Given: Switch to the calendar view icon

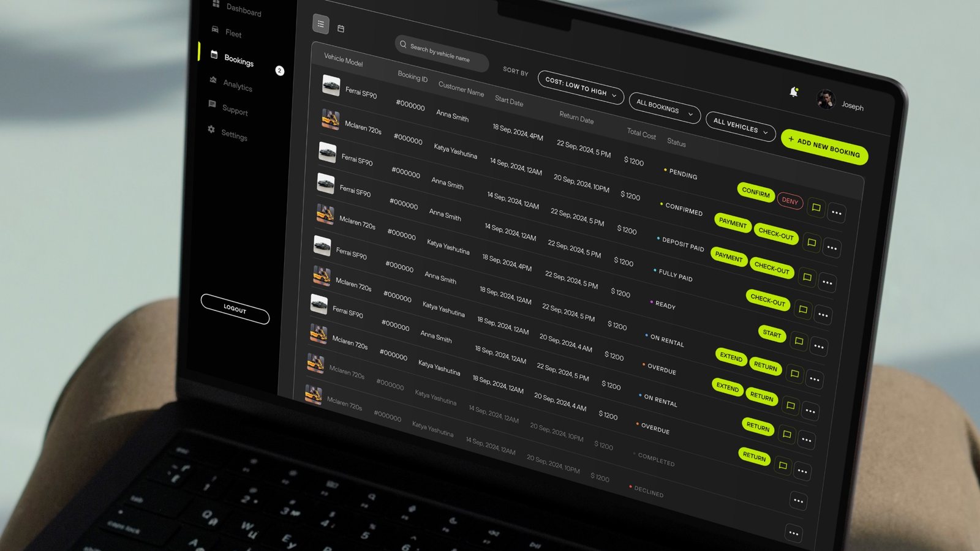Looking at the screenshot, I should (341, 29).
